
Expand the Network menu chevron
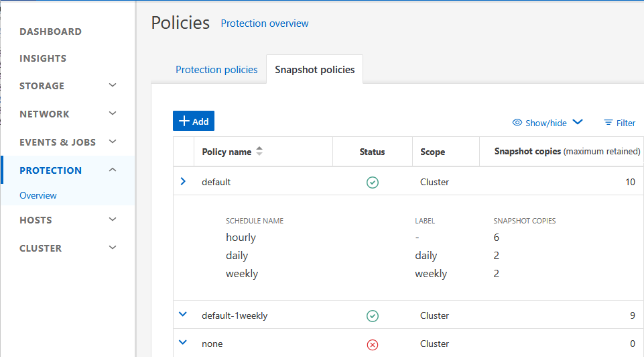click(113, 113)
